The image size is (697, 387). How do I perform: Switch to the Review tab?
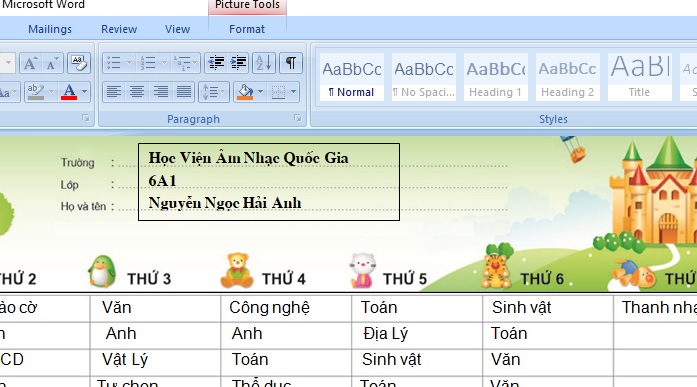[119, 29]
